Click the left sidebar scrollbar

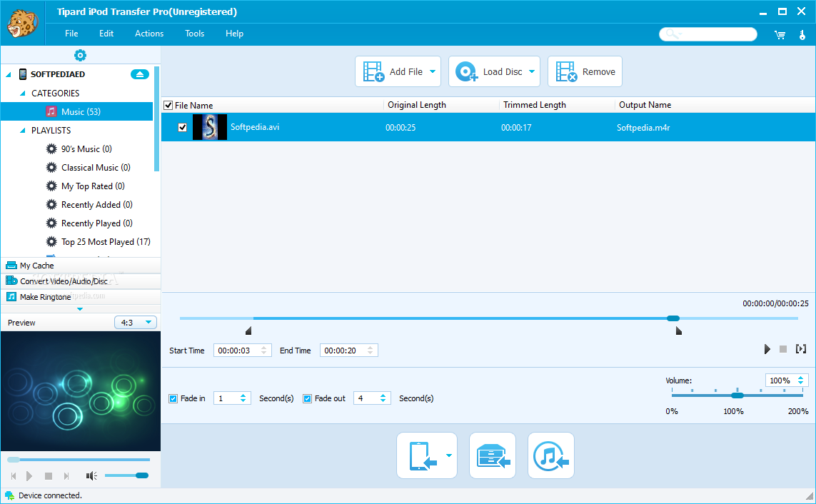click(156, 119)
